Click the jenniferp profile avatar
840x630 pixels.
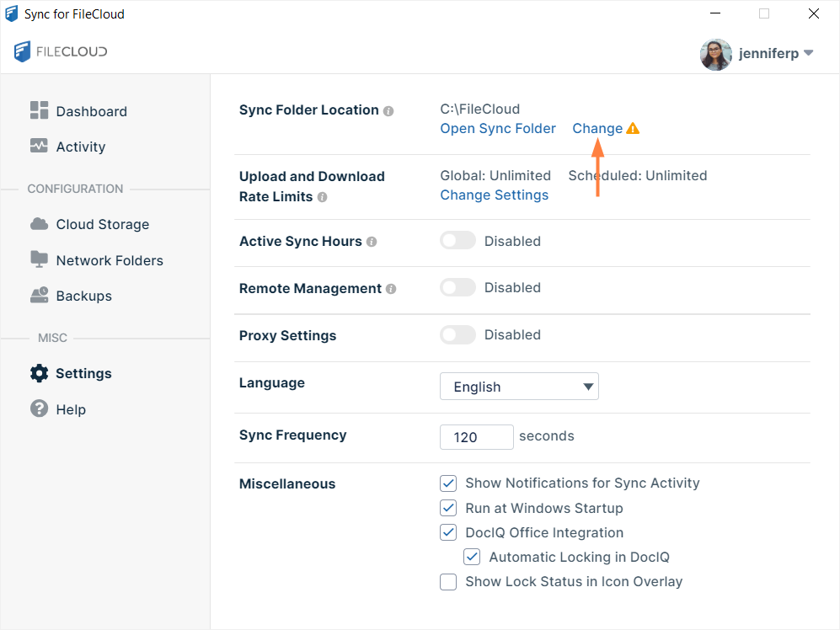click(x=715, y=54)
